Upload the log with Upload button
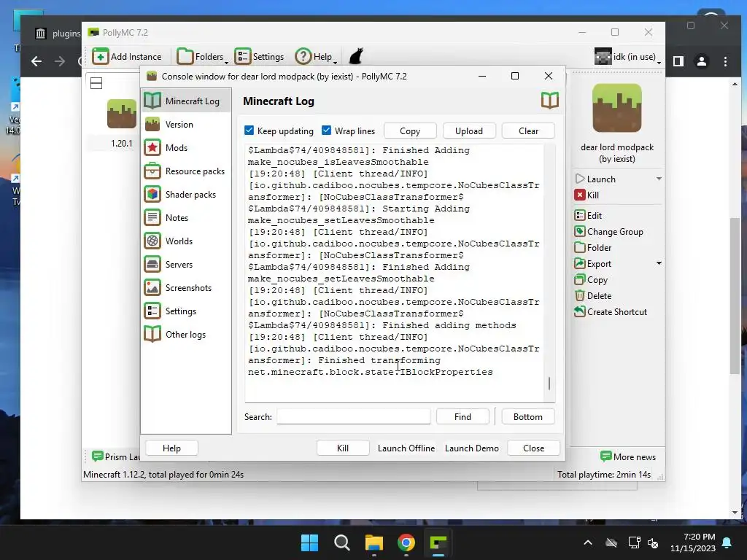747x560 pixels. click(x=469, y=131)
